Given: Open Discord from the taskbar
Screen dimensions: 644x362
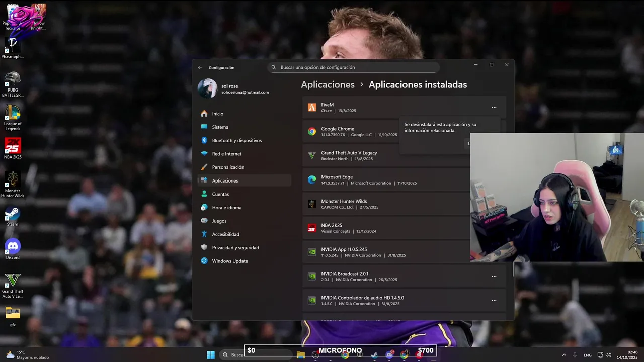Looking at the screenshot, I should coord(389,355).
